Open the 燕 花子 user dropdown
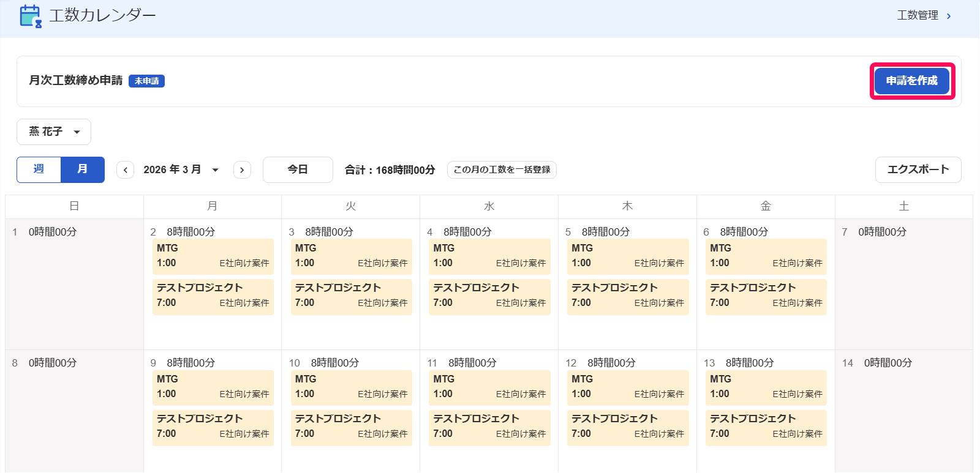The height and width of the screenshot is (473, 980). 54,132
